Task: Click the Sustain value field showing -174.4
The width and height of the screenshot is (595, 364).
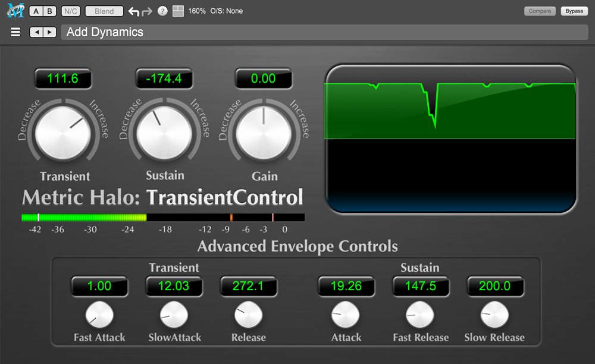Action: 162,79
